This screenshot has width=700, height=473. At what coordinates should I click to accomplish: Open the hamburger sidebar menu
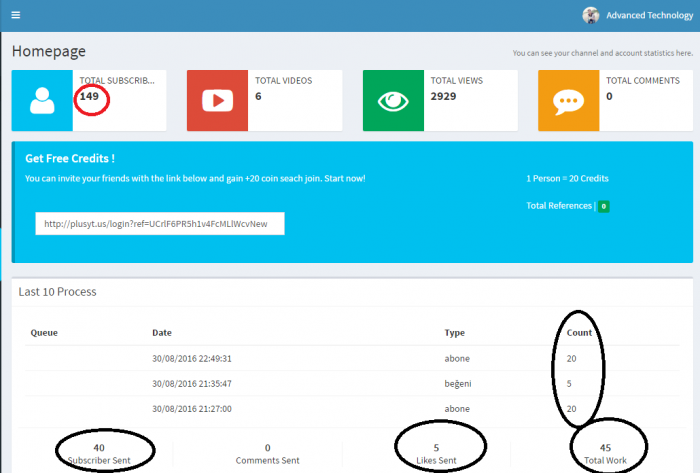(x=16, y=15)
